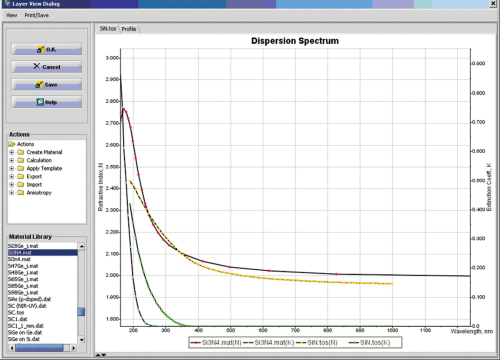Select 'SiC.tos' in Material Library
500x360 pixels.
(x=16, y=312)
